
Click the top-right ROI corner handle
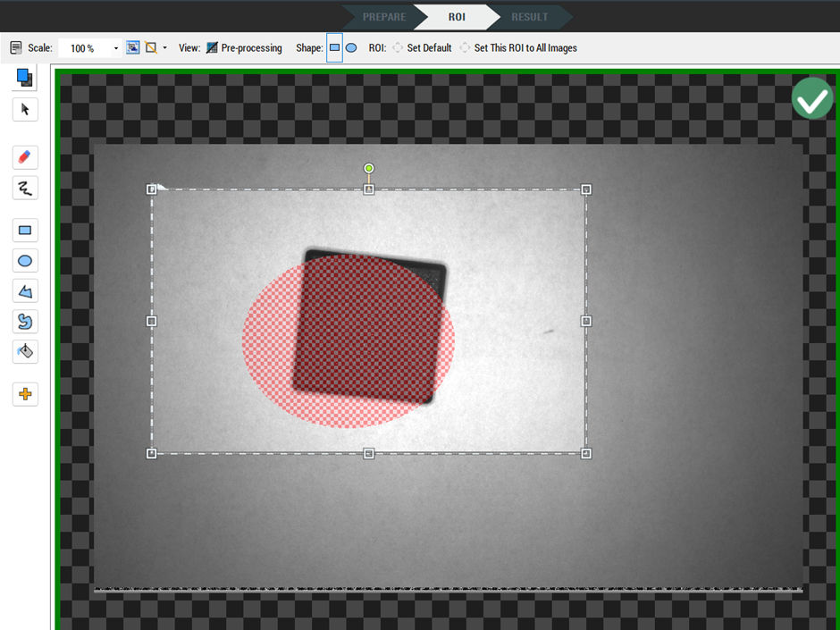(x=586, y=189)
